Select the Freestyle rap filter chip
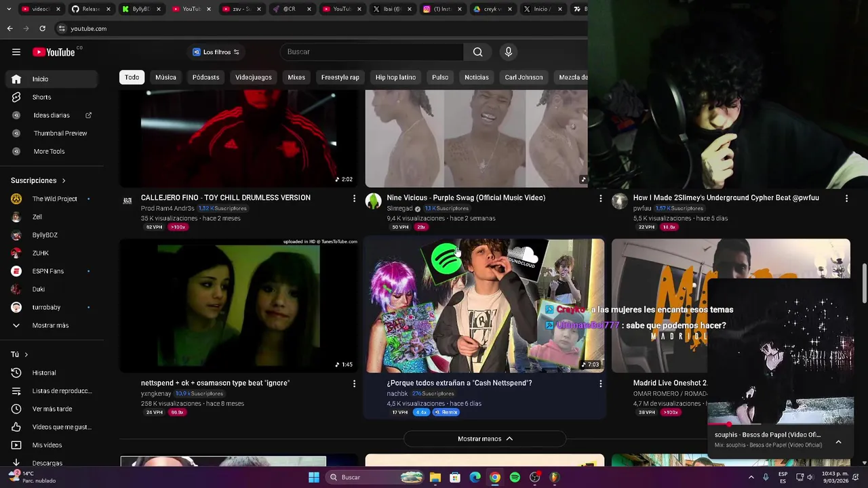Screen dimensions: 868x488 340,77
